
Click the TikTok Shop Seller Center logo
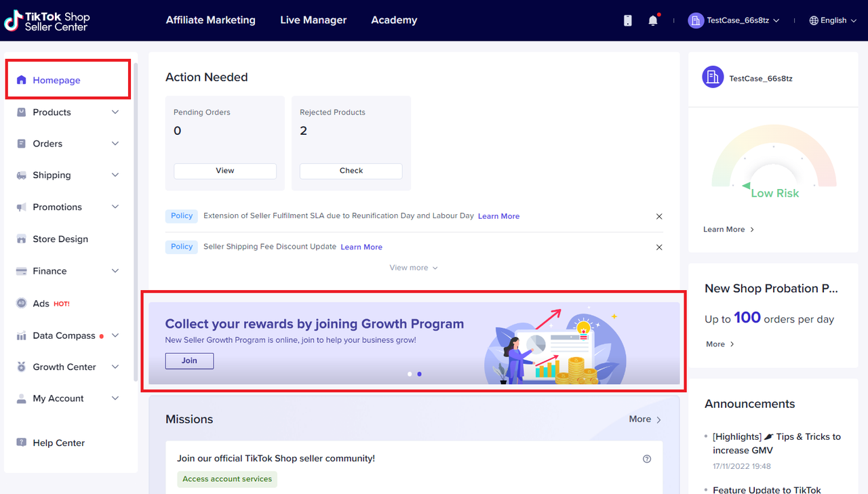47,21
